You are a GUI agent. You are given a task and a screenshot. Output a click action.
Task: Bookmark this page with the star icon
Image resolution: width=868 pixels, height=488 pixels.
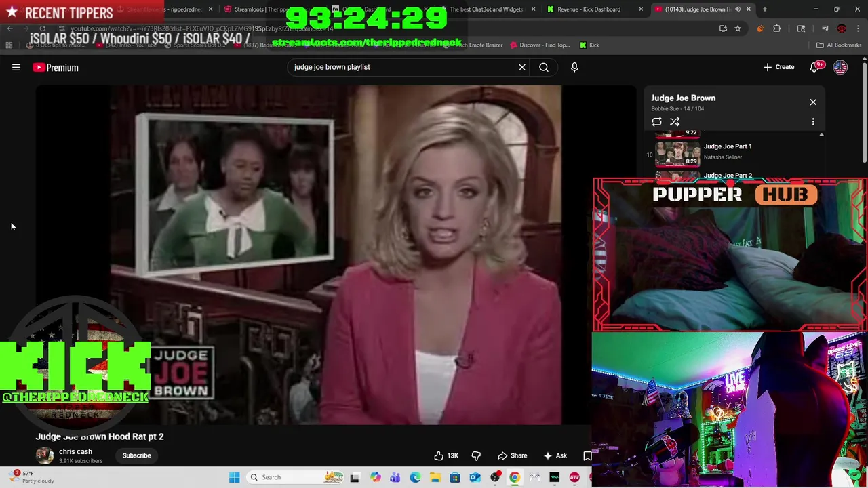tap(738, 28)
